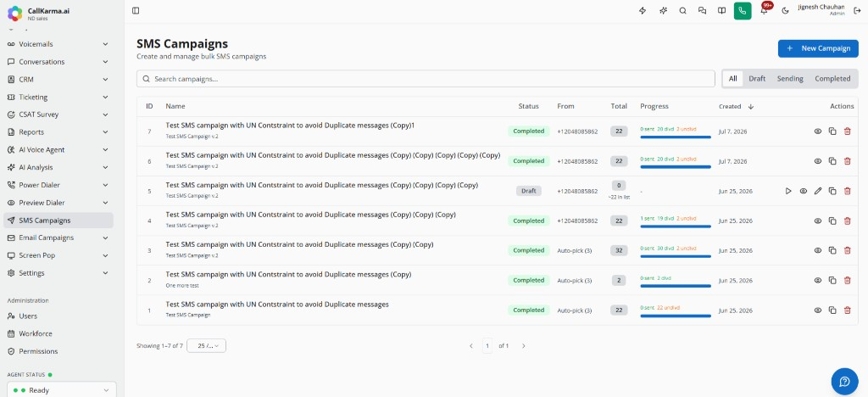Expand the Ticketing sidebar menu

(58, 97)
